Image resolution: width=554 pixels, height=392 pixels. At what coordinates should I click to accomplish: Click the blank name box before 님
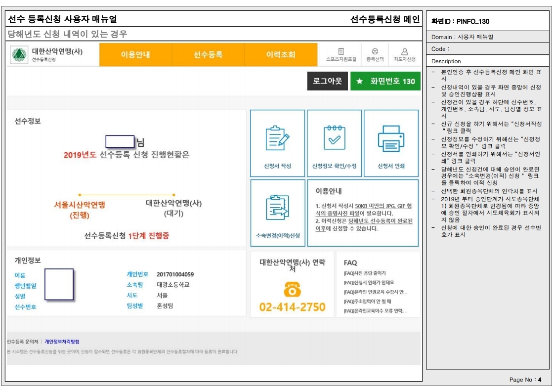tap(120, 142)
